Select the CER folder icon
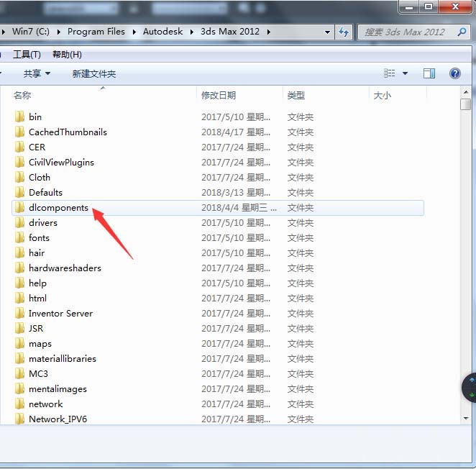476x469 pixels. [x=19, y=147]
